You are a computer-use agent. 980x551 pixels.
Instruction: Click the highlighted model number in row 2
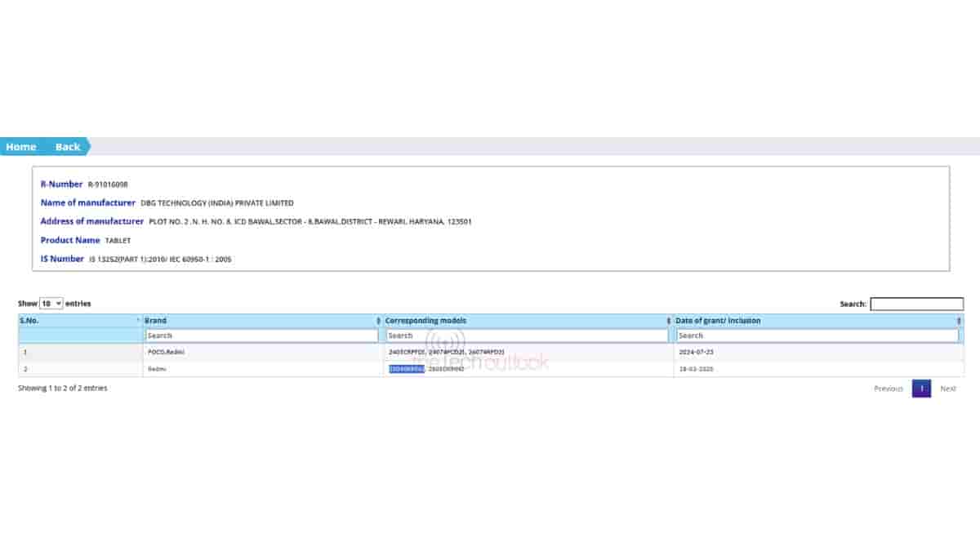pos(407,369)
